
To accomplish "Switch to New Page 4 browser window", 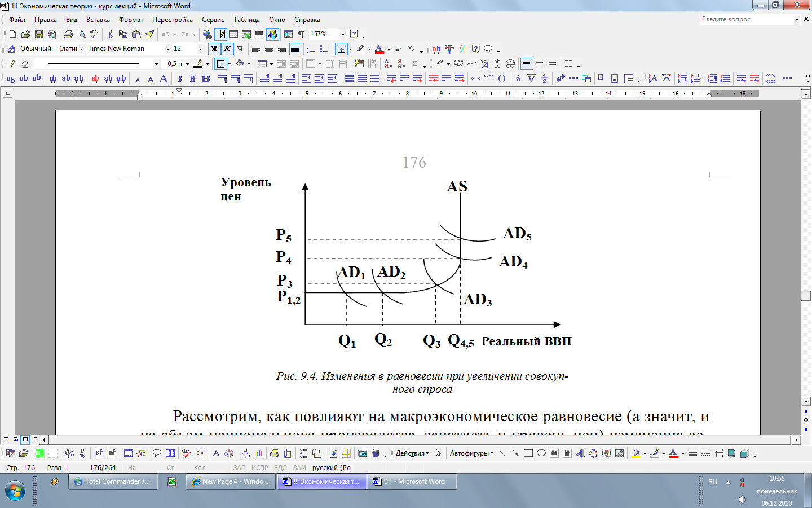I will point(231,481).
